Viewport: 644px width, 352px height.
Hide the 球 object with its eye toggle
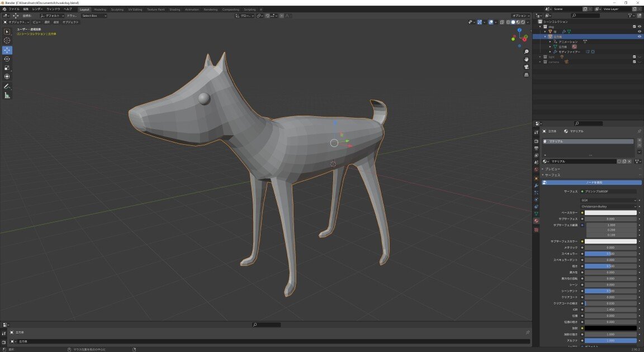640,32
